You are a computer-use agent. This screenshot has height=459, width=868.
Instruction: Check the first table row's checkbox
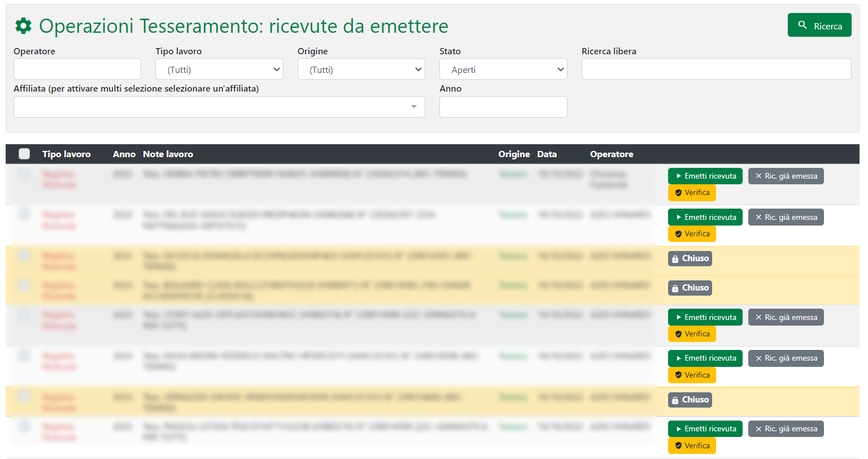tap(24, 174)
